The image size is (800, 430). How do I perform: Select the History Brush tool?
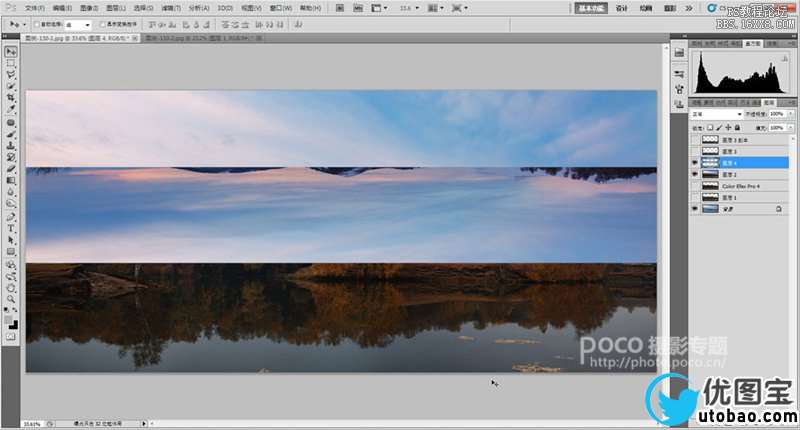11,157
